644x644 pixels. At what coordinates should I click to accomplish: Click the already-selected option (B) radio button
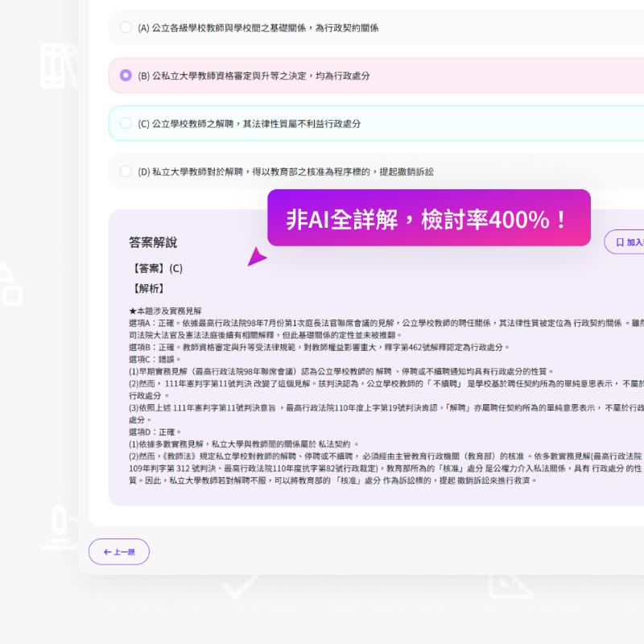pyautogui.click(x=126, y=76)
